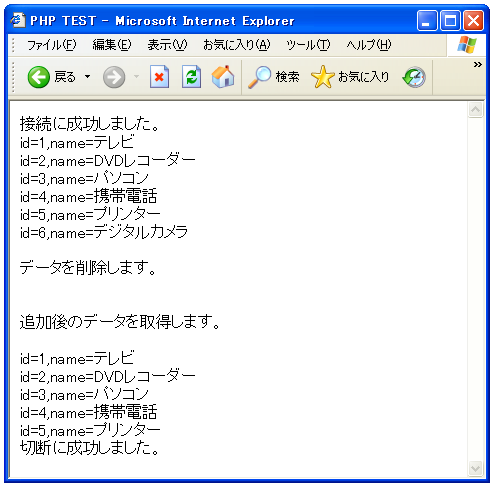Viewport: 492px width, 486px height.
Task: Open the 編集(E) menu
Action: (x=112, y=45)
